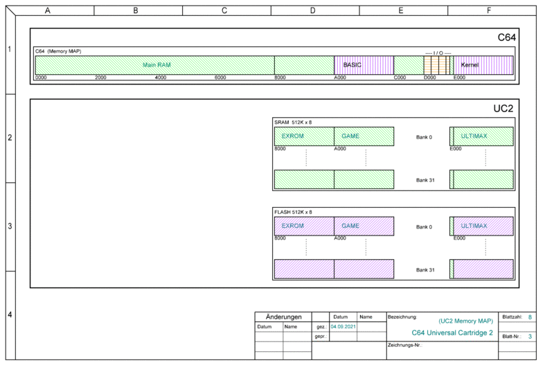Image resolution: width=554 pixels, height=392 pixels.
Task: Select the purple FLASH EXROM block
Action: 304,226
